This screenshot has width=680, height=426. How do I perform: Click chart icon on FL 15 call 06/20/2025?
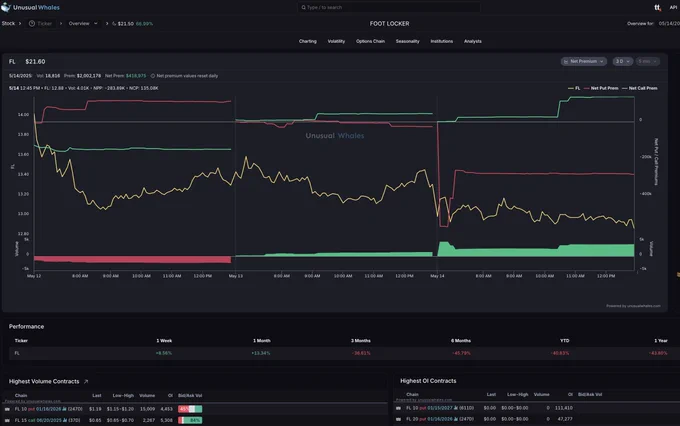(64, 420)
